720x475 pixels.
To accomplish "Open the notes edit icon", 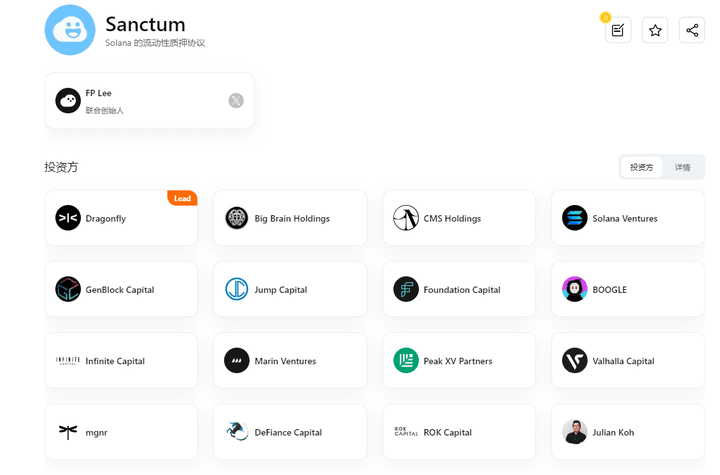I will click(x=618, y=30).
